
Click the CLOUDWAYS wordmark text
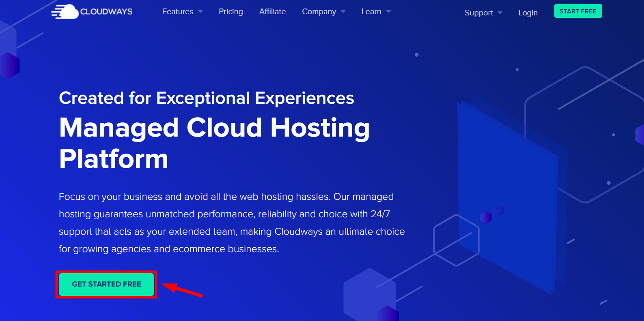pos(106,12)
